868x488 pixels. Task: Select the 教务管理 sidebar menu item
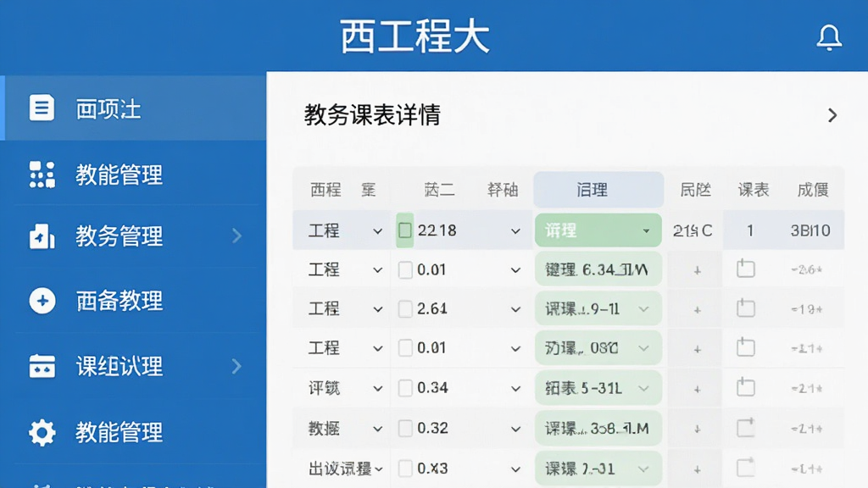click(x=133, y=236)
